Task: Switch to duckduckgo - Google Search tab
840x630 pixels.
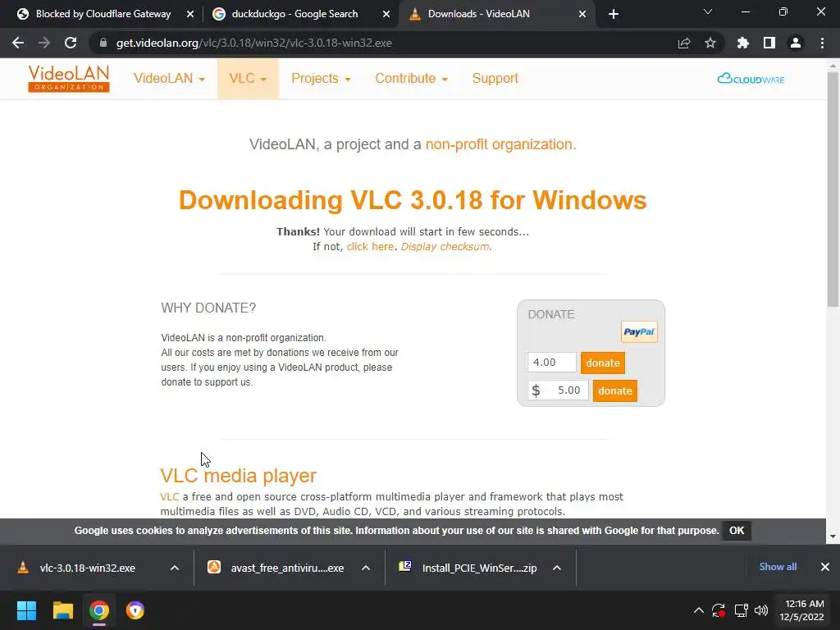Action: [294, 15]
